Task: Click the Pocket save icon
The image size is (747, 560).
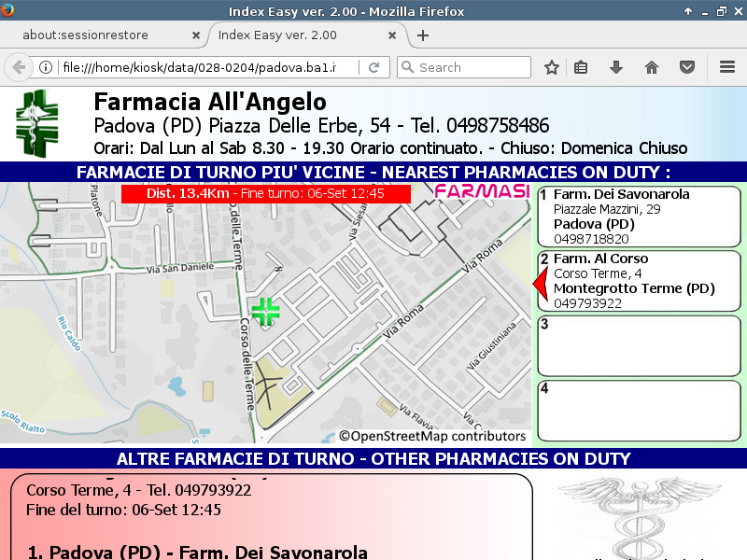Action: pyautogui.click(x=686, y=67)
